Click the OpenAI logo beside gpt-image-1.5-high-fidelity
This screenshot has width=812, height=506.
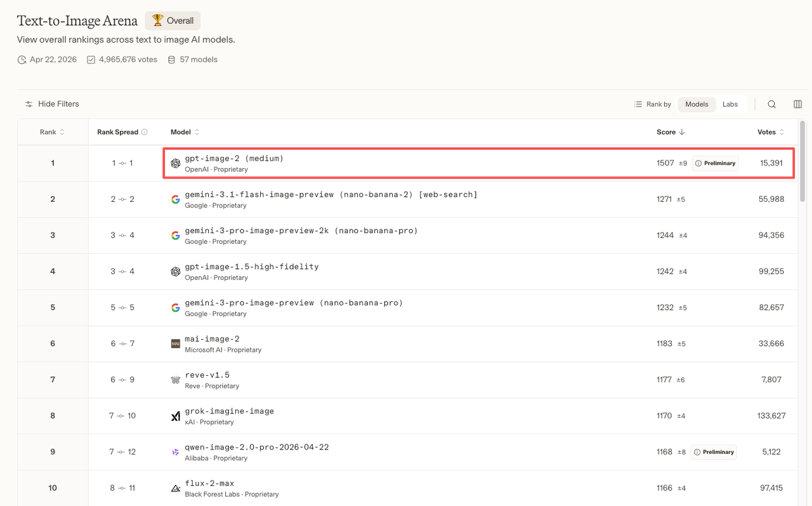176,272
